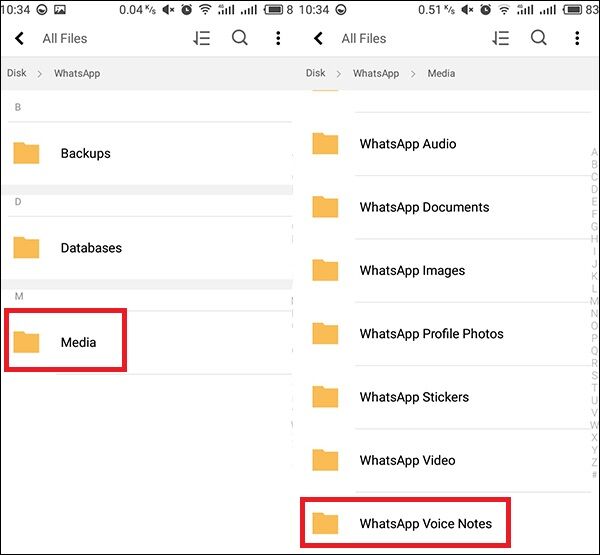Tap the WhatsApp Documents folder icon
Image resolution: width=600 pixels, height=555 pixels.
pyautogui.click(x=325, y=207)
